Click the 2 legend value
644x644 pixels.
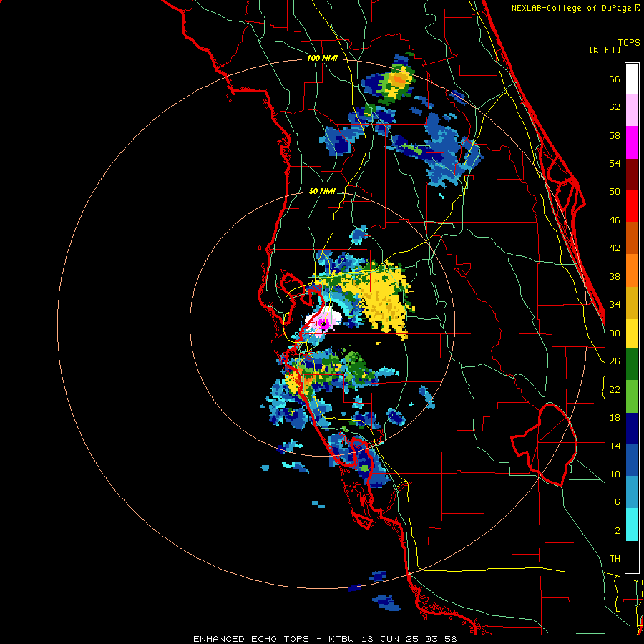tap(618, 530)
